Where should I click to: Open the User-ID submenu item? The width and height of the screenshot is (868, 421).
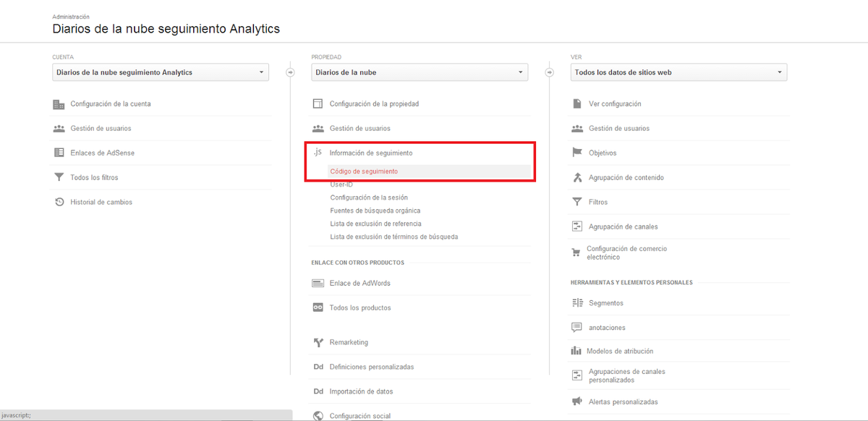341,184
